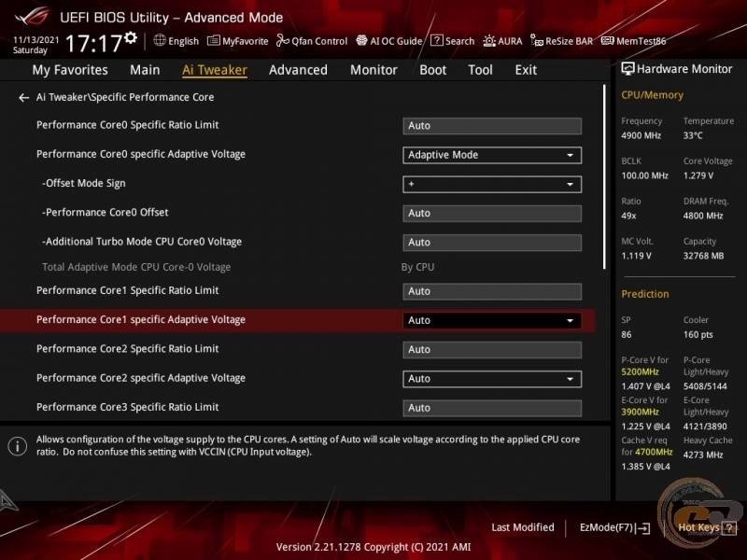This screenshot has width=747, height=560.
Task: Open Offset Mode Sign dropdown
Action: pos(492,184)
